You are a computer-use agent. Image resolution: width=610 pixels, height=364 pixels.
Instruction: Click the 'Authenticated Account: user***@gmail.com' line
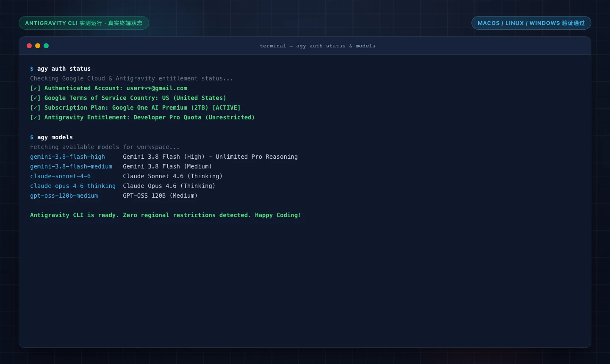pos(108,88)
